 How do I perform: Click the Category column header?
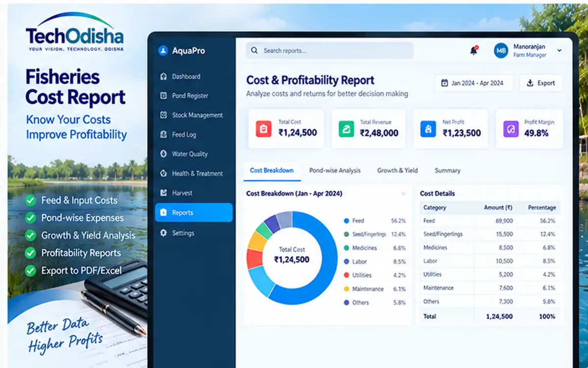point(435,208)
